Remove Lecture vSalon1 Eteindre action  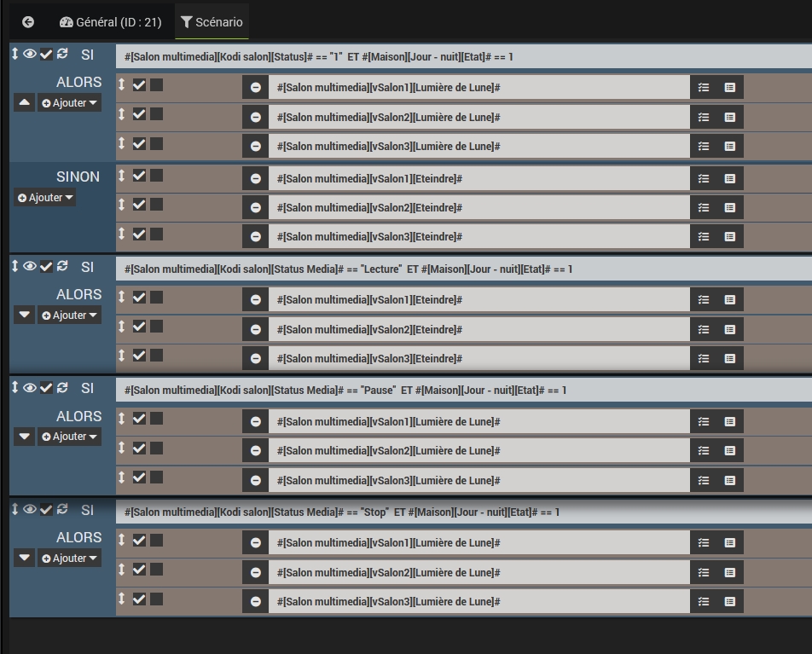tap(255, 300)
